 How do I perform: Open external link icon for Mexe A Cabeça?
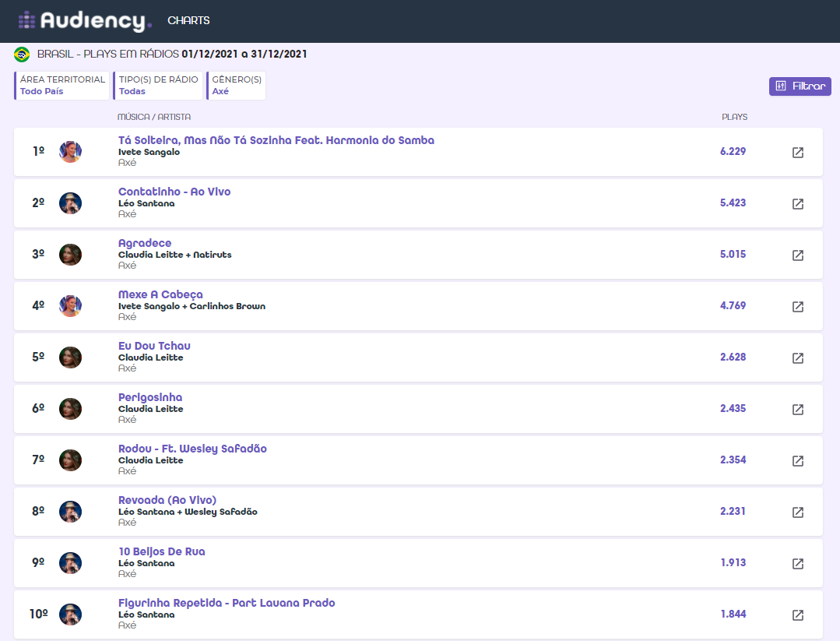(798, 307)
